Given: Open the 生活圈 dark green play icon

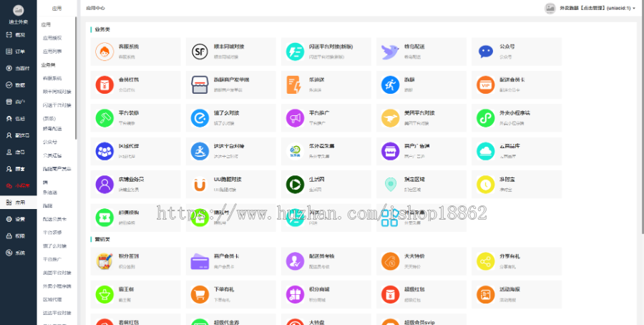Looking at the screenshot, I should 296,185.
